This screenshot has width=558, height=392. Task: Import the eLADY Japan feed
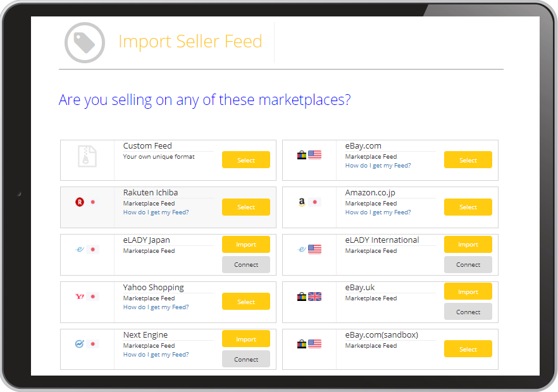[246, 245]
